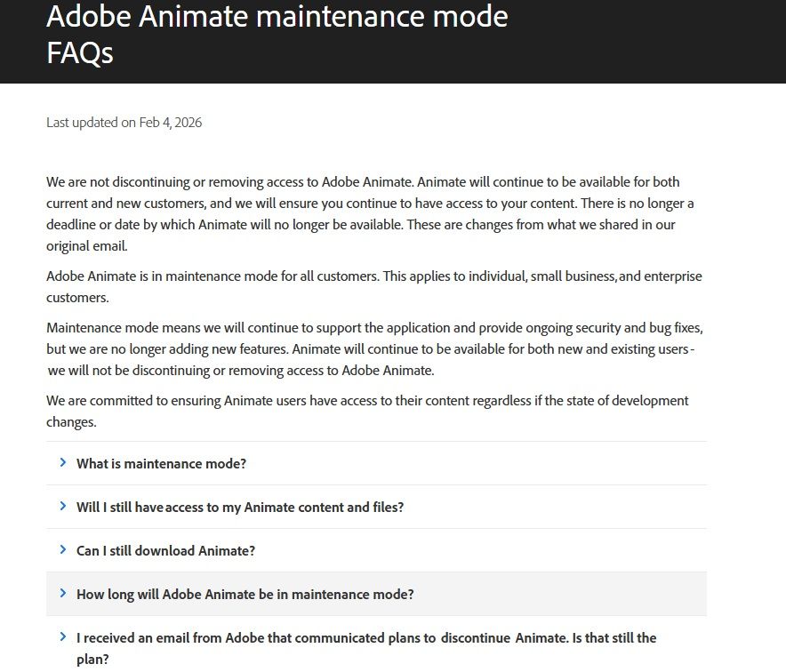Click the chevron icon left of "Can I still download Animate?"
Image resolution: width=786 pixels, height=672 pixels.
click(x=63, y=549)
